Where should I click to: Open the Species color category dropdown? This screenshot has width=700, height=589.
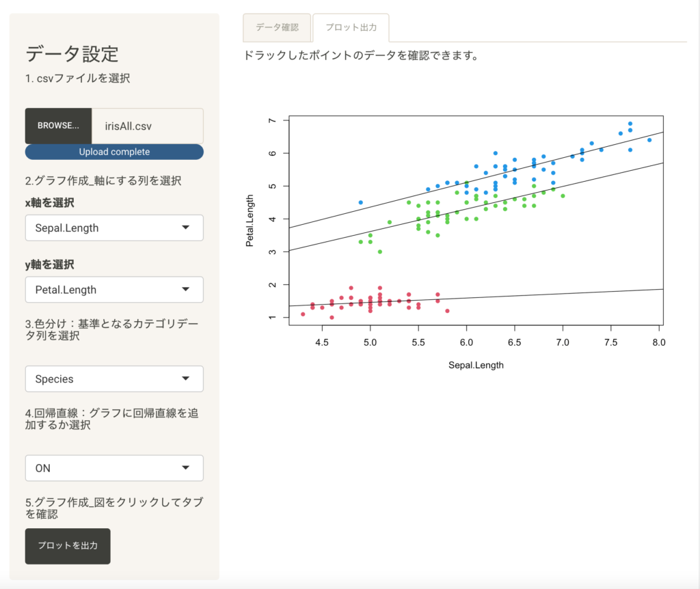click(x=114, y=379)
